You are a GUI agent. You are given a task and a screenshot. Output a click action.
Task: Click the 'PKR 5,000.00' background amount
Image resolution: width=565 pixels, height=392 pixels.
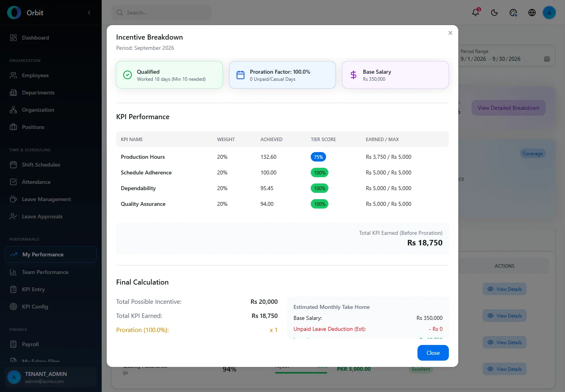click(354, 369)
